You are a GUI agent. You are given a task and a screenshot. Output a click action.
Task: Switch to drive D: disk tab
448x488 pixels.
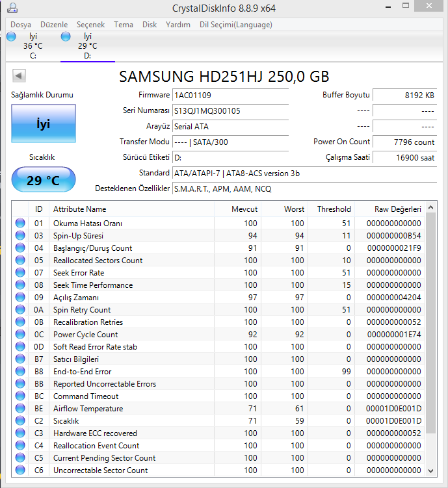[88, 46]
